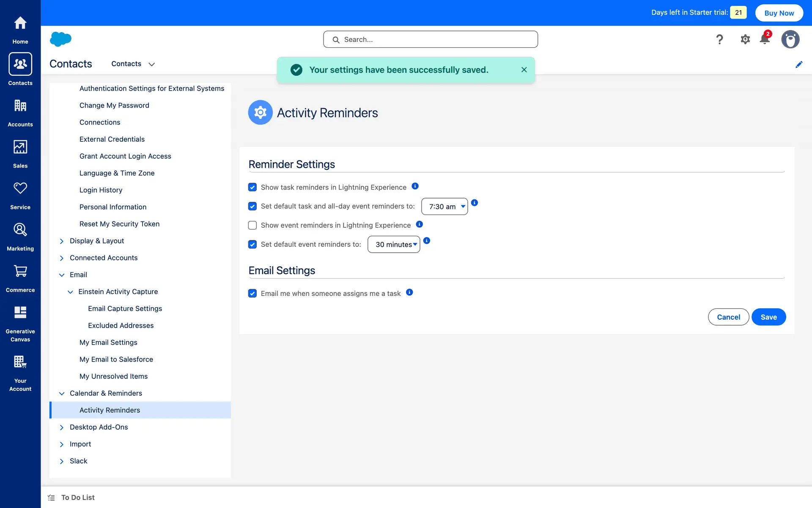Uncheck Email me when someone assigns task
Screen dimensions: 812x508
(x=252, y=293)
